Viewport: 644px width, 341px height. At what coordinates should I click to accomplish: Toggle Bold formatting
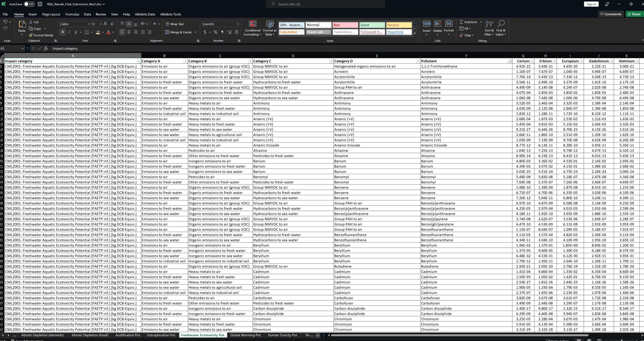pos(63,32)
